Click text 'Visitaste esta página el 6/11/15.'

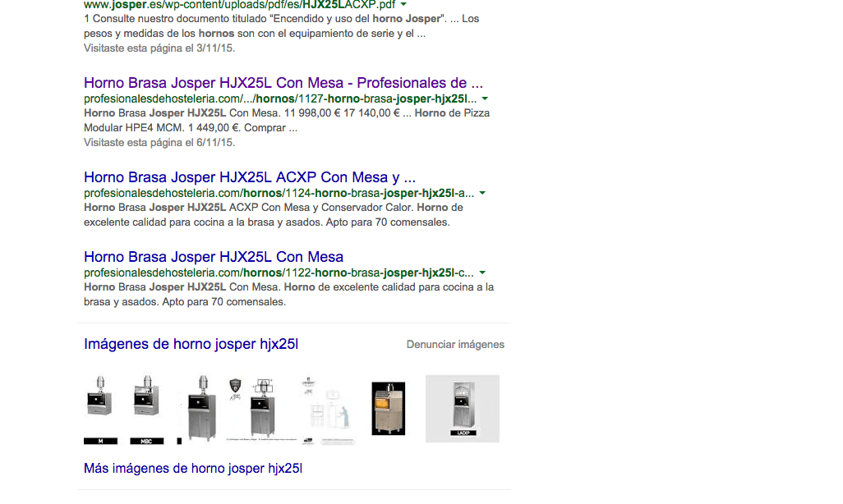tap(159, 143)
